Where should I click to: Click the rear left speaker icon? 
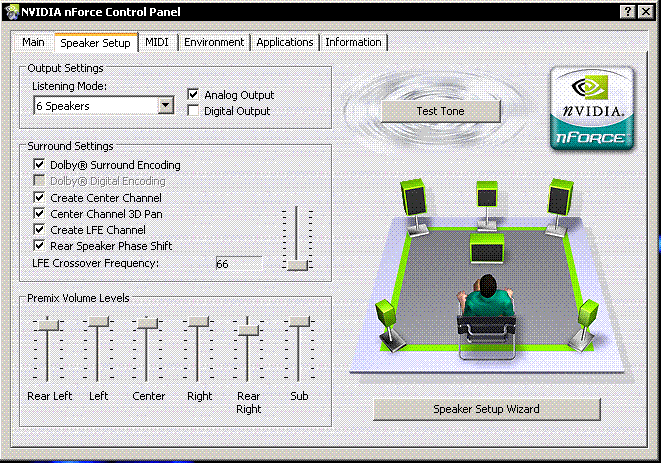tap(385, 318)
